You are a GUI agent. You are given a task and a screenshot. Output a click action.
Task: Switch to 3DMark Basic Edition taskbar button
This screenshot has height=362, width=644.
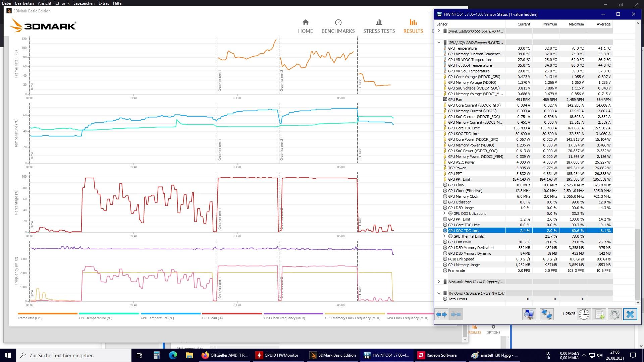pos(333,355)
